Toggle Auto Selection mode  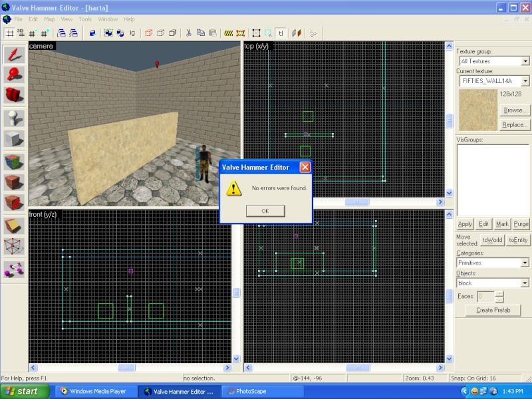269,33
